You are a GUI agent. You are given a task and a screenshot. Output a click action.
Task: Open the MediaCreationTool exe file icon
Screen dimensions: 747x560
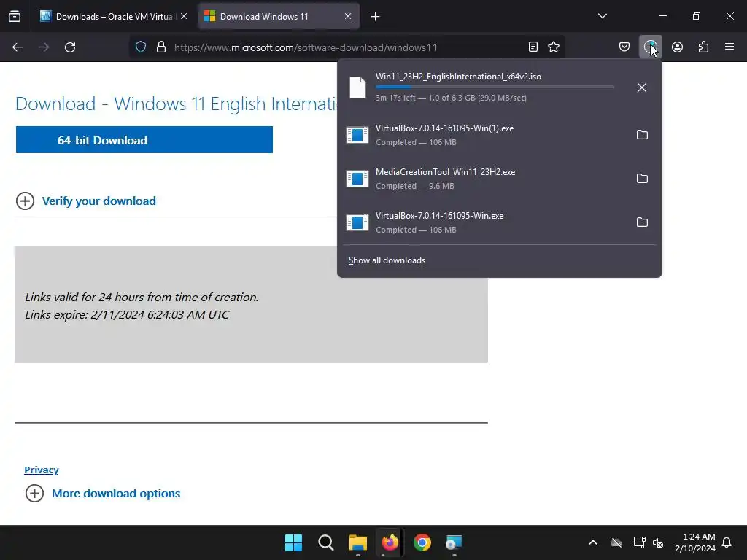tap(357, 179)
